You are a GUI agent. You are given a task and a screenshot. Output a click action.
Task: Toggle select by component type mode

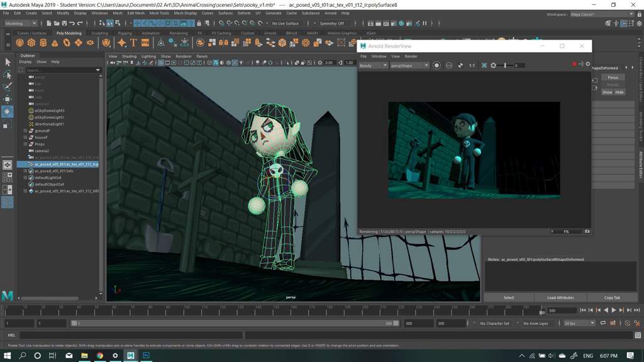click(118, 23)
